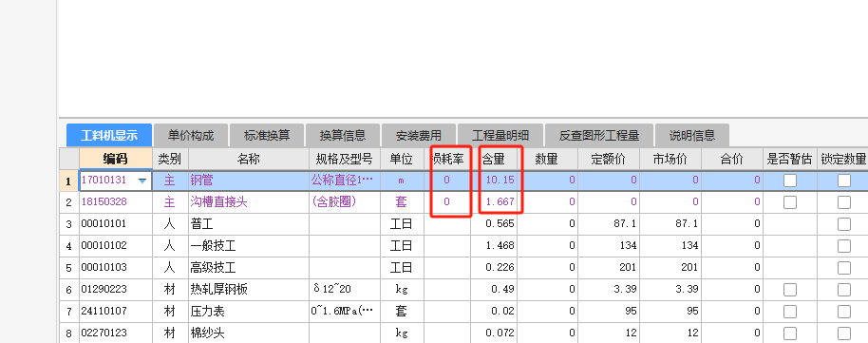Click the 数量 column header
The image size is (868, 343).
tap(547, 159)
